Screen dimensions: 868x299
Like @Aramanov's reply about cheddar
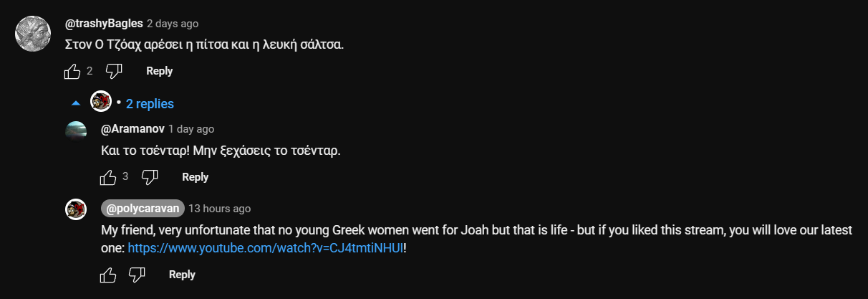[108, 177]
